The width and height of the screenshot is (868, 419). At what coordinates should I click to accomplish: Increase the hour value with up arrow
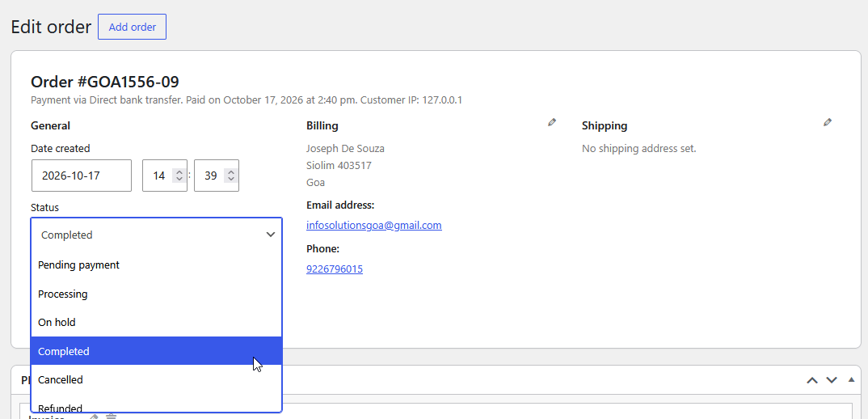pyautogui.click(x=179, y=172)
